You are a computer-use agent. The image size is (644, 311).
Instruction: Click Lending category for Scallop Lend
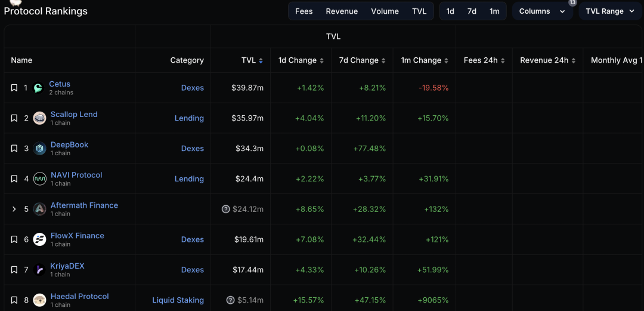(190, 118)
